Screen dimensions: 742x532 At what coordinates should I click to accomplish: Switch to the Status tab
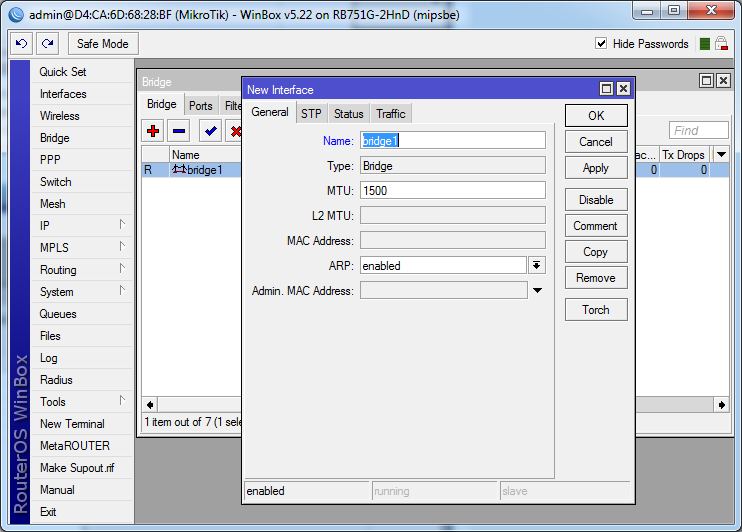(349, 114)
